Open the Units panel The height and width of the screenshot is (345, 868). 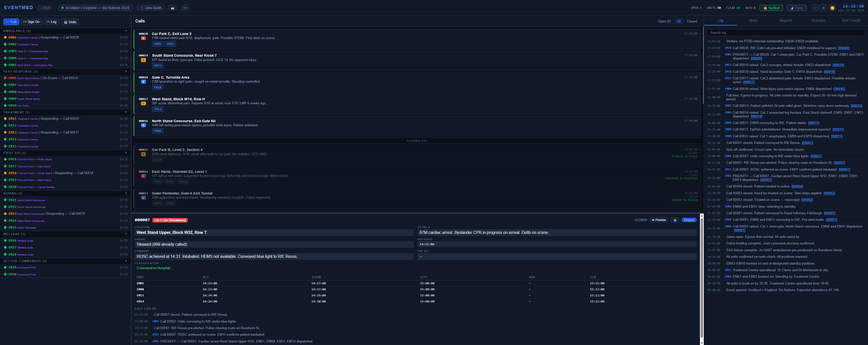click(70, 21)
